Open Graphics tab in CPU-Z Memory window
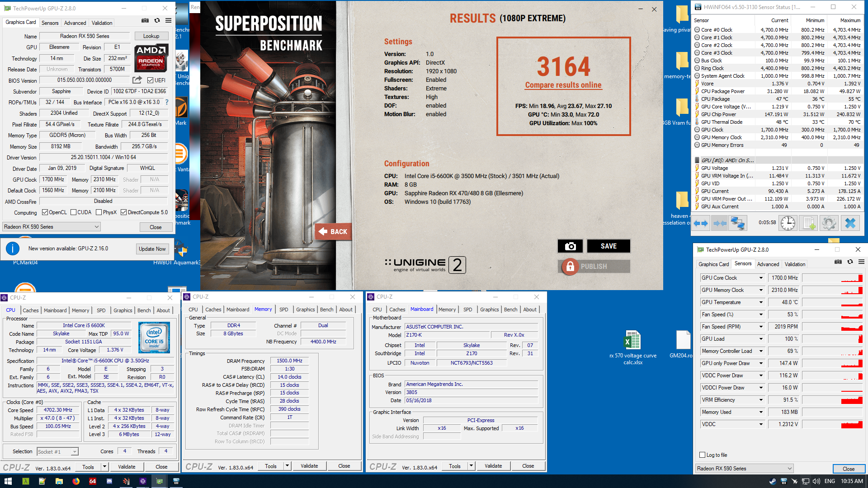This screenshot has width=868, height=488. [x=305, y=310]
